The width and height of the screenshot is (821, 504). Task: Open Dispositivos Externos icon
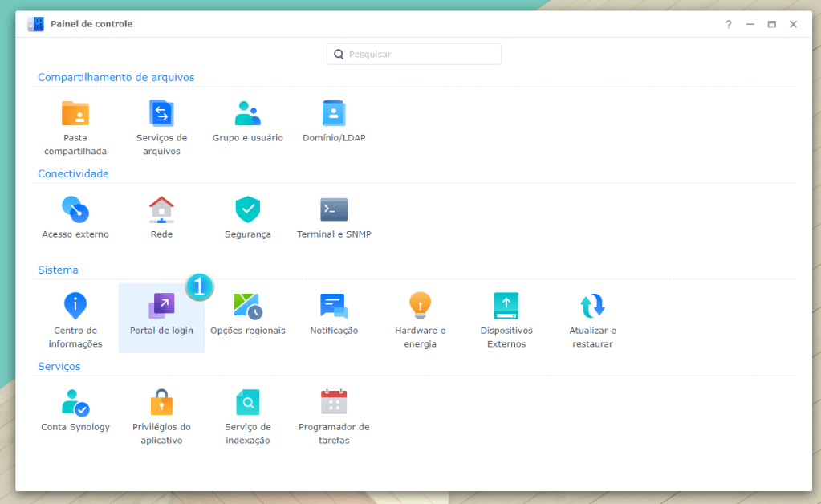tap(506, 307)
